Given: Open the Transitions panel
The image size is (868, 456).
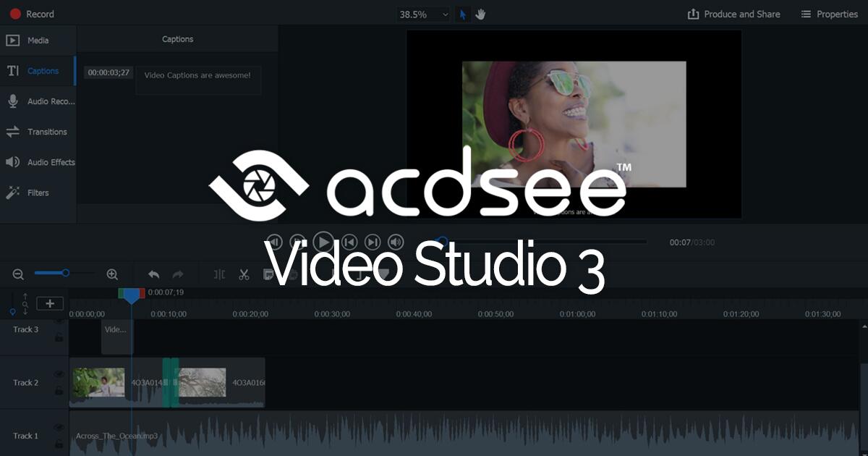Looking at the screenshot, I should click(x=38, y=131).
